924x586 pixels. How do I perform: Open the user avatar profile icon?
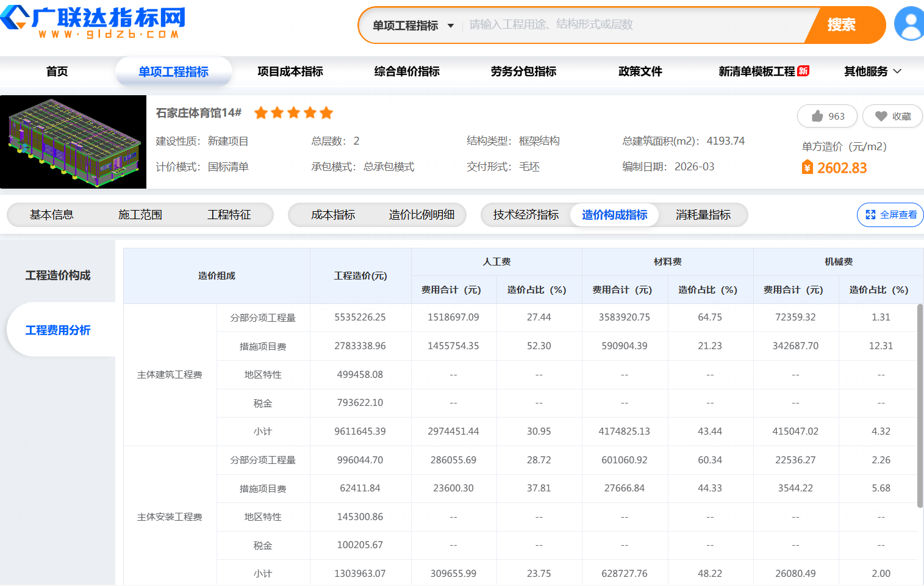coord(910,24)
